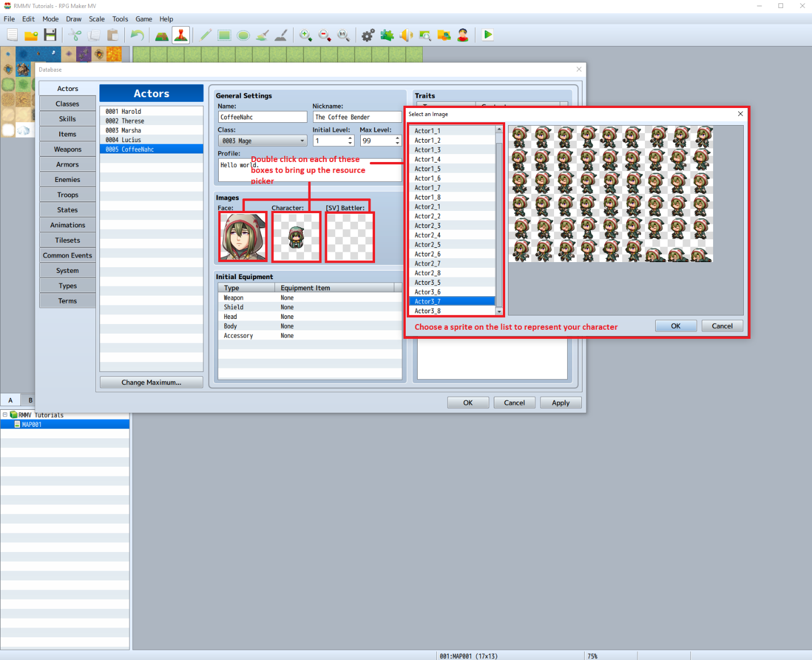The height and width of the screenshot is (660, 812).
Task: Open the Tools menu
Action: (x=120, y=19)
